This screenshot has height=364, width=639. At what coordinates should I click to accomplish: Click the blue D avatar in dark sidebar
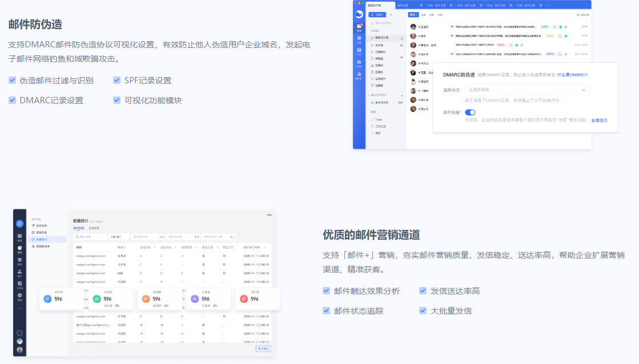click(x=19, y=223)
